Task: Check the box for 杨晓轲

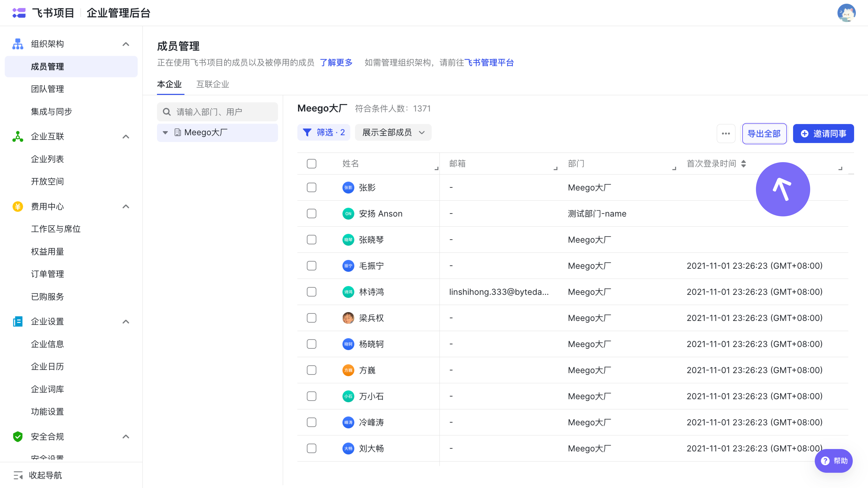Action: 312,344
